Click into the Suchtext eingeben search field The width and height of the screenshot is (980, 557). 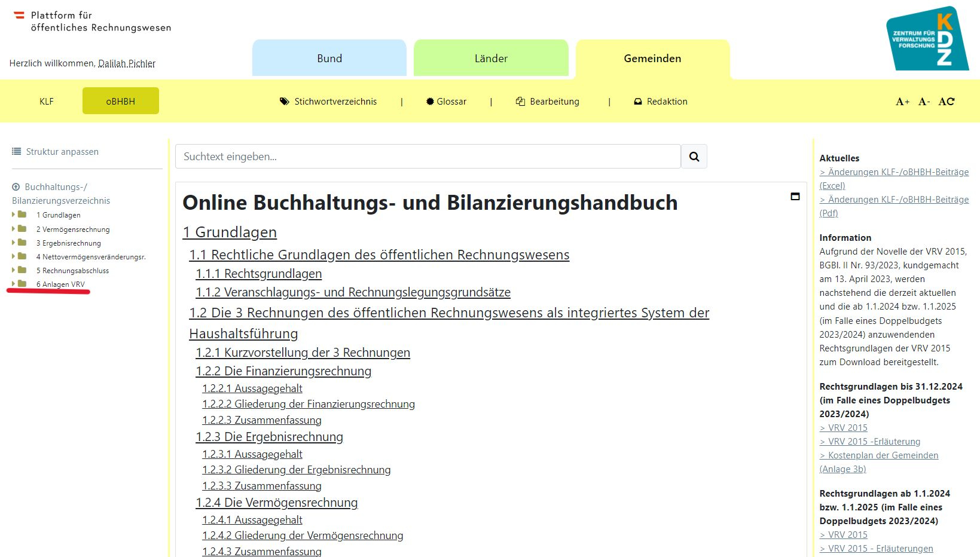pos(428,157)
